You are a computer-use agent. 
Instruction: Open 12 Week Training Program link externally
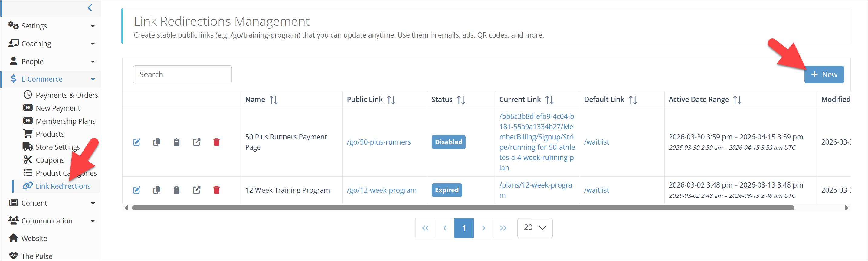pyautogui.click(x=196, y=190)
